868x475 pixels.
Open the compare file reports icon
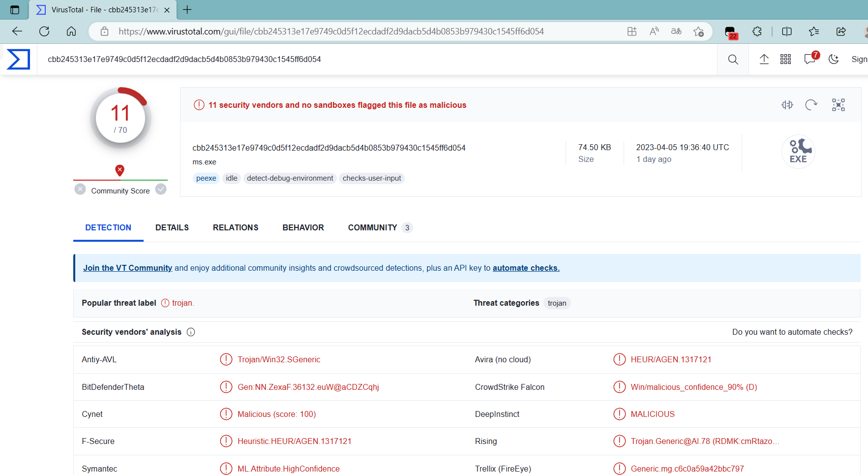(x=787, y=104)
